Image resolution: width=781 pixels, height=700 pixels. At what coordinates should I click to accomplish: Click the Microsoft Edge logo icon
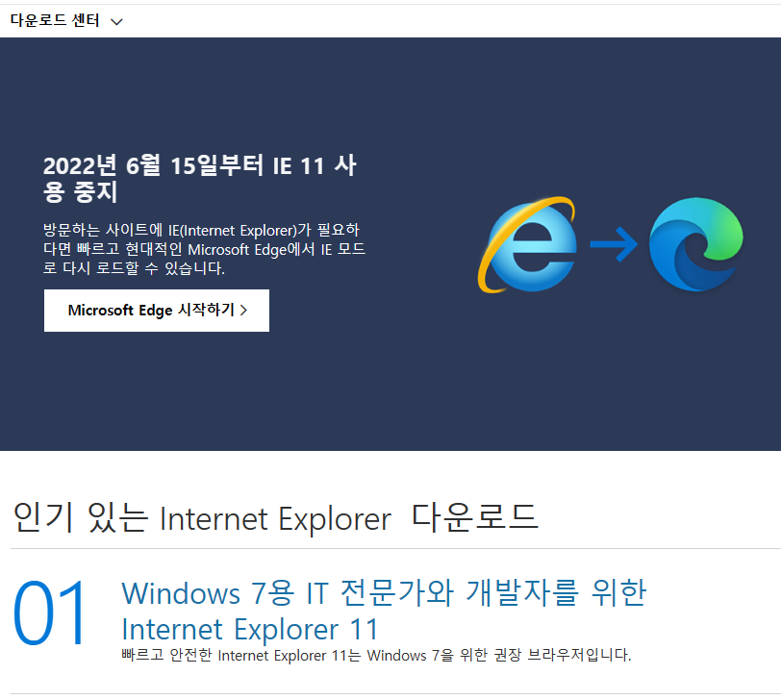(x=695, y=244)
